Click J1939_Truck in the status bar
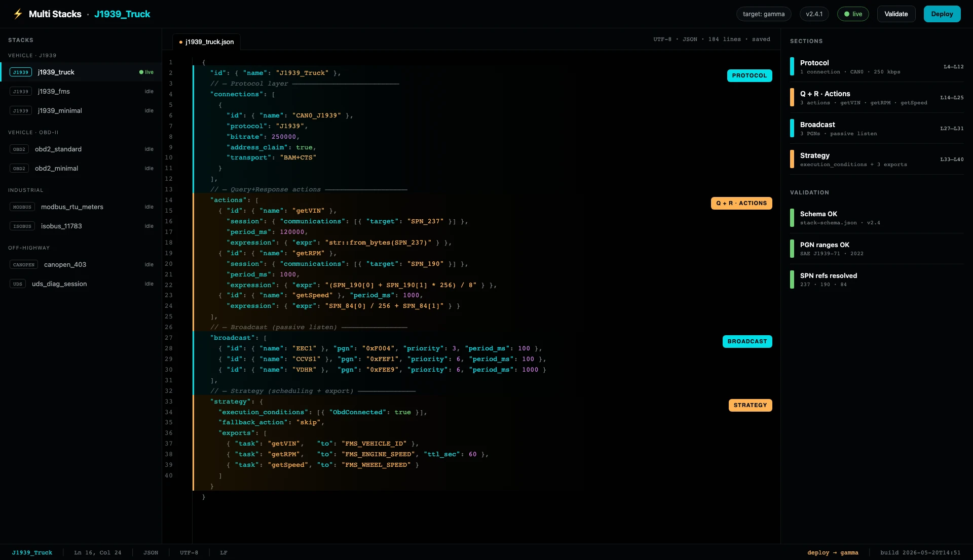The width and height of the screenshot is (973, 560). pyautogui.click(x=32, y=552)
